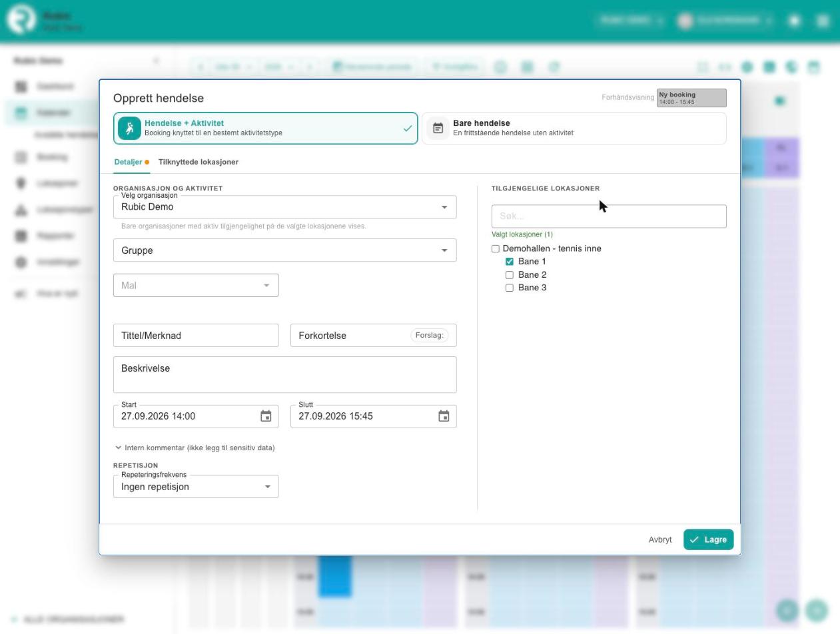
Task: Click the running figure activity icon
Action: (x=129, y=128)
